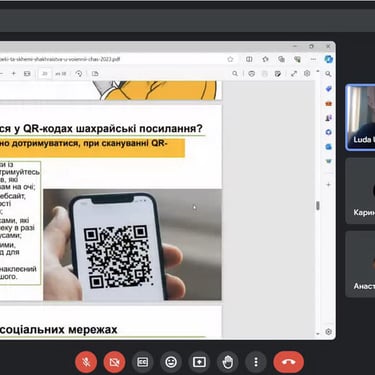The width and height of the screenshot is (375, 375).
Task: Open sidebar settings gear at the bottom
Action: pos(328,332)
